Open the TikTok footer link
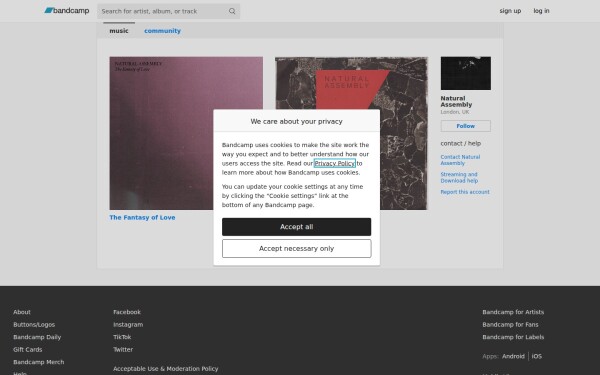This screenshot has height=375, width=600. point(122,337)
